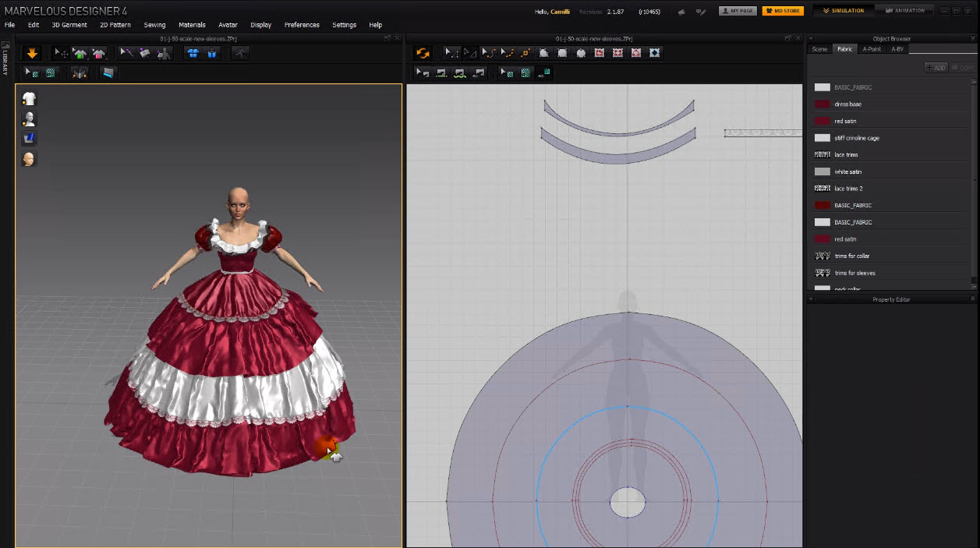Image resolution: width=980 pixels, height=548 pixels.
Task: Select the Edit Pattern triangle tool
Action: (470, 53)
